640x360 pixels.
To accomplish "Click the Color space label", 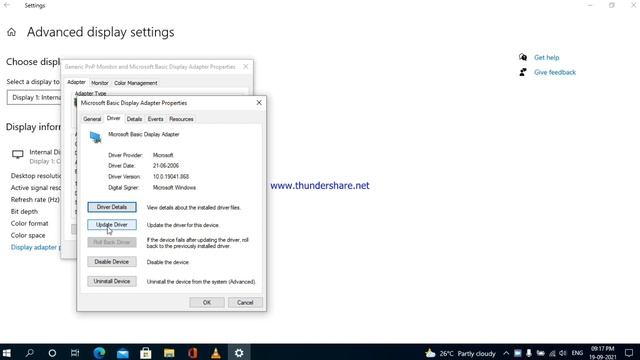I will [x=28, y=235].
